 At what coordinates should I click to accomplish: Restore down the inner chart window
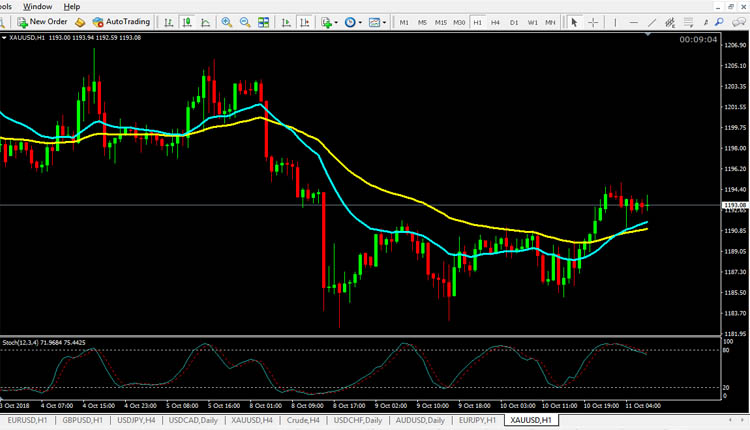pyautogui.click(x=730, y=7)
